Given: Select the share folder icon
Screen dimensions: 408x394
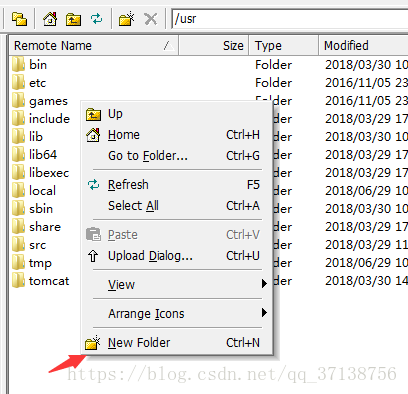Looking at the screenshot, I should pos(18,226).
